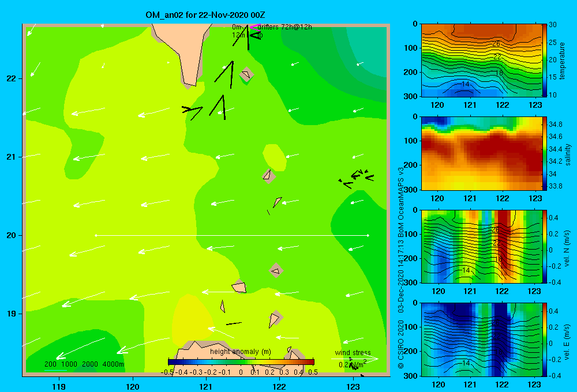The image size is (577, 392).
Task: Click latitude label 20 on main map axis
Action: click(x=11, y=235)
